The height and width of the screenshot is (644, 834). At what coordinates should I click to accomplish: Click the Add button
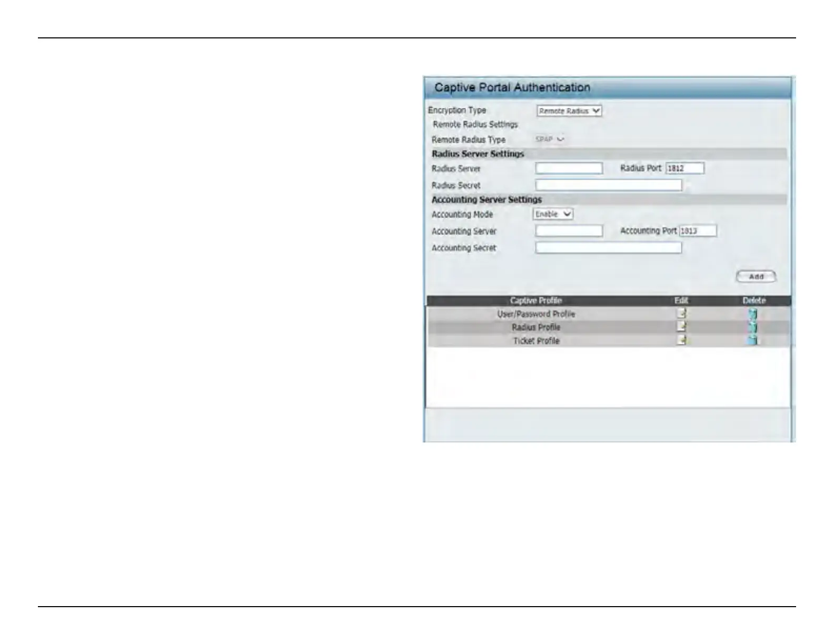(756, 277)
